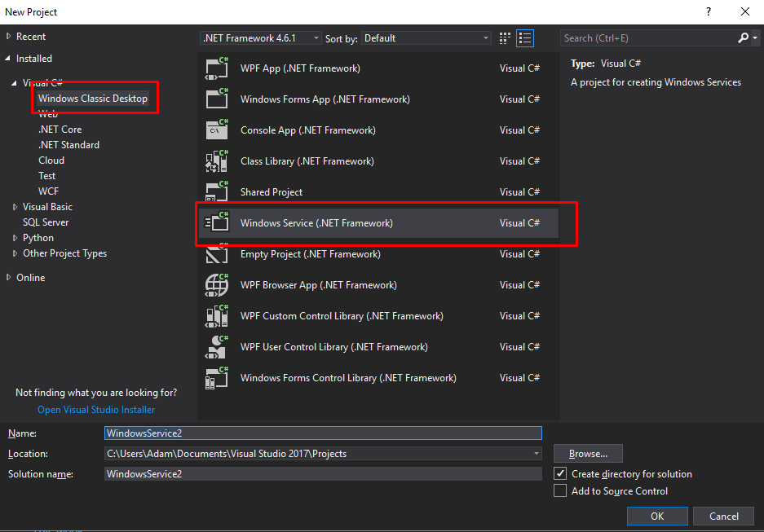The image size is (764, 532).
Task: Expand the Visual Basic node
Action: [15, 207]
